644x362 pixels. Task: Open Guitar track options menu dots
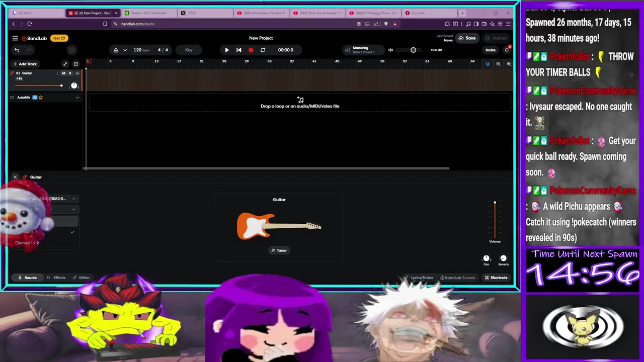(57, 73)
